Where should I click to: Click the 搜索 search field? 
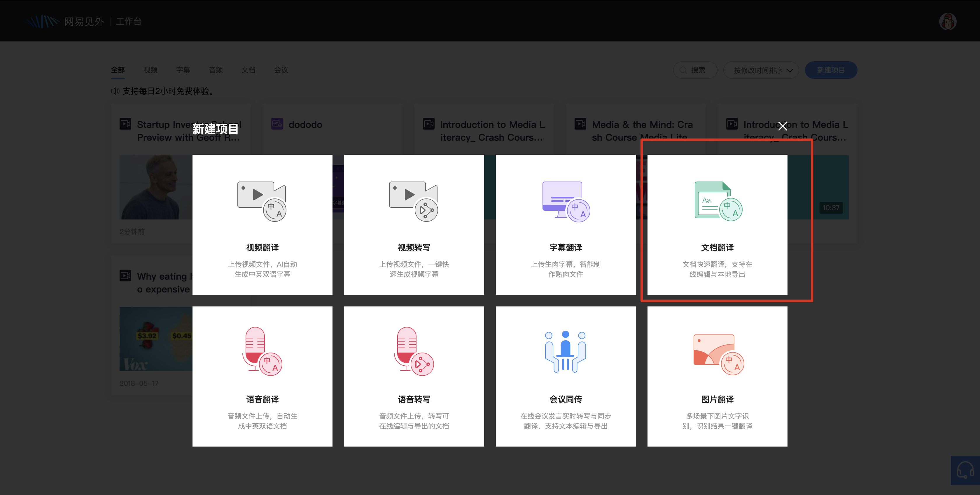pyautogui.click(x=695, y=70)
